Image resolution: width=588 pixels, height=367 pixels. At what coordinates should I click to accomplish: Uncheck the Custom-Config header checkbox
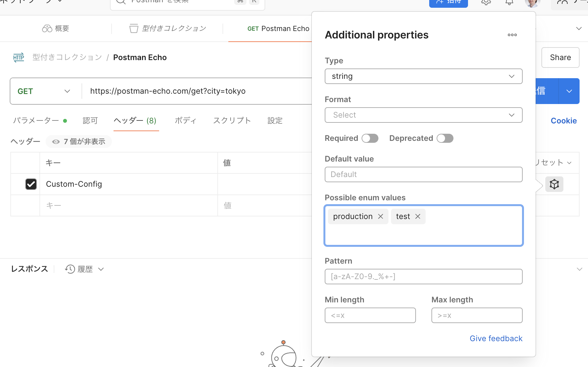31,184
